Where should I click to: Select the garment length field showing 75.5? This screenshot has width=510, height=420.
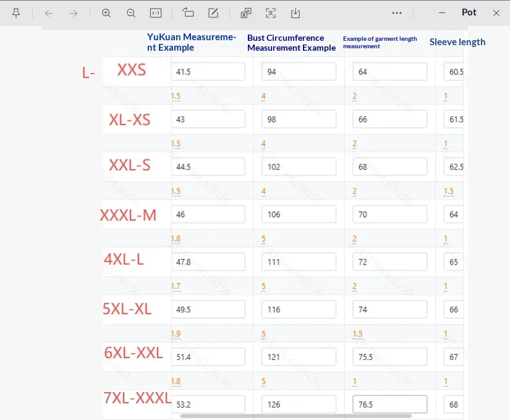[x=390, y=356]
